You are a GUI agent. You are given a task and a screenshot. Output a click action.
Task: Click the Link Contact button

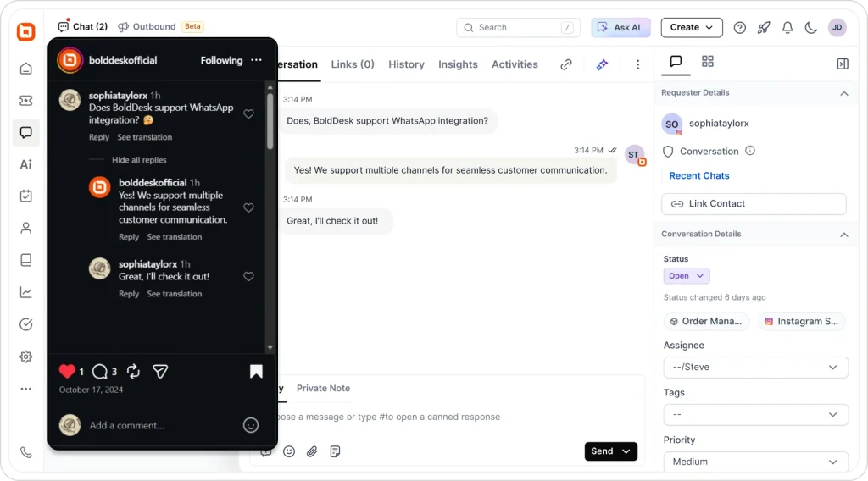tap(754, 203)
